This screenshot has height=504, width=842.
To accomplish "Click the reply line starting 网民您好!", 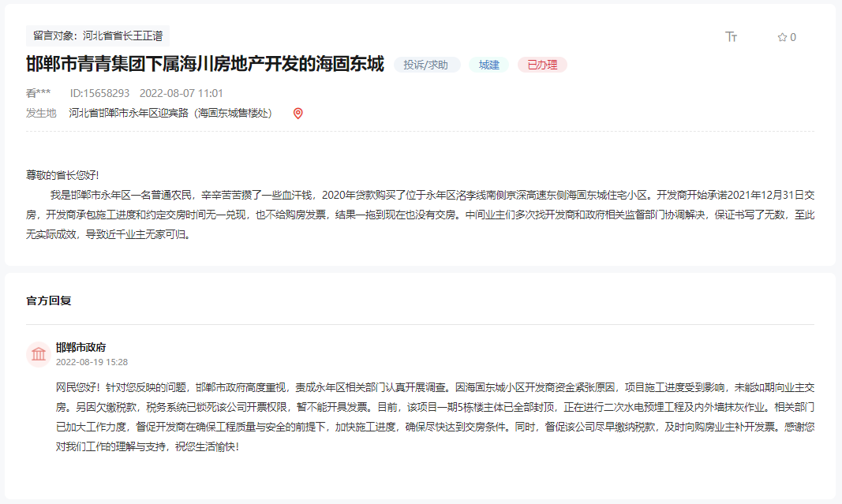I will [x=435, y=387].
